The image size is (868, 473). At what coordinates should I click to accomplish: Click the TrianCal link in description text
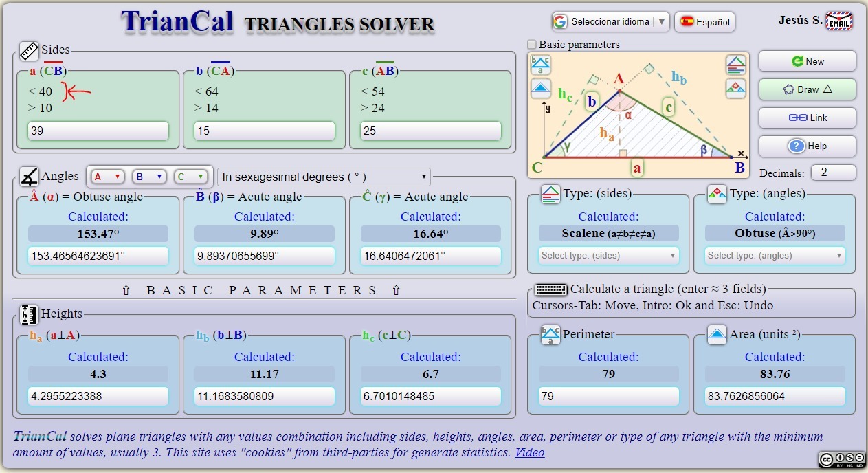40,437
